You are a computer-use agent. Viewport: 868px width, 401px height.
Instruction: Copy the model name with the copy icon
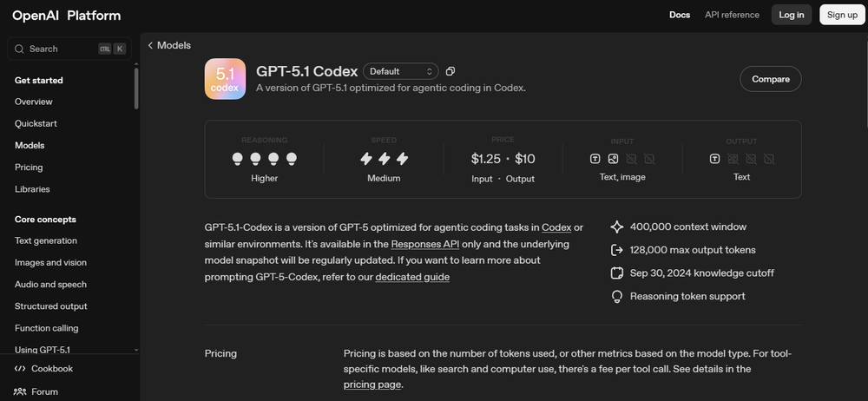[x=450, y=71]
